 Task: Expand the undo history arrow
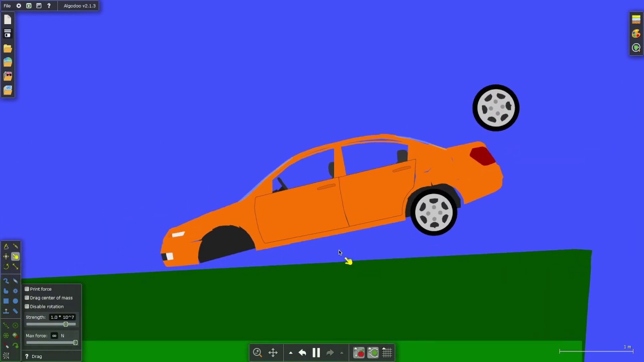coord(290,353)
